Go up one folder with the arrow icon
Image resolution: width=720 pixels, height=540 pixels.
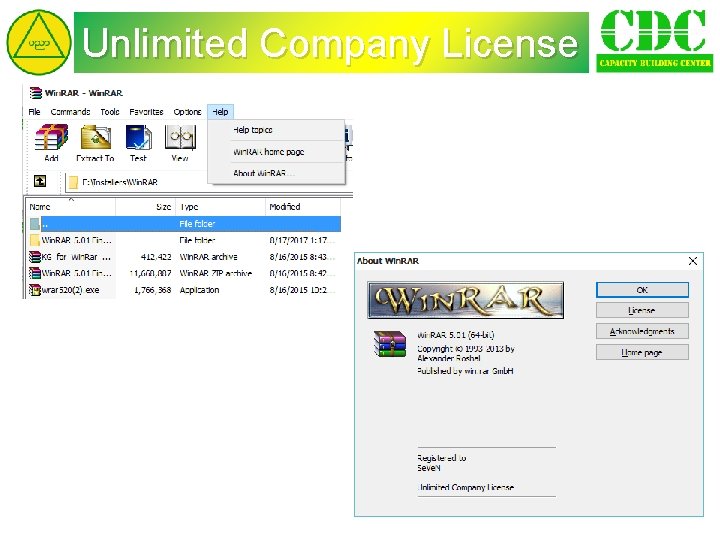coord(40,181)
